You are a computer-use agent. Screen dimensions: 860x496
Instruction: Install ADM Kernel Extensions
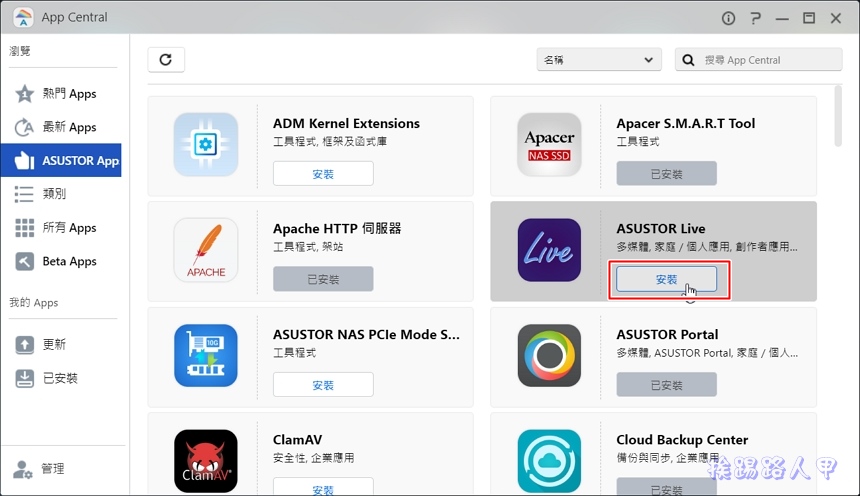[x=323, y=173]
